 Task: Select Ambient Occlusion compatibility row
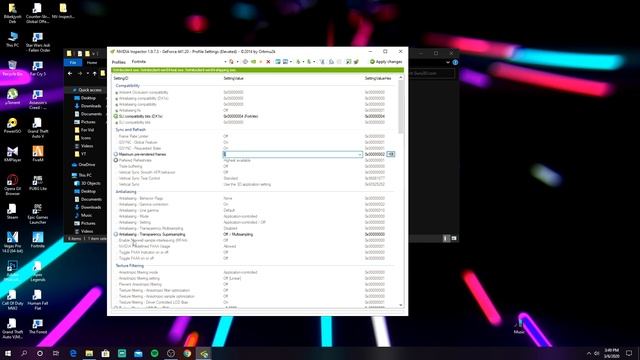(253, 92)
